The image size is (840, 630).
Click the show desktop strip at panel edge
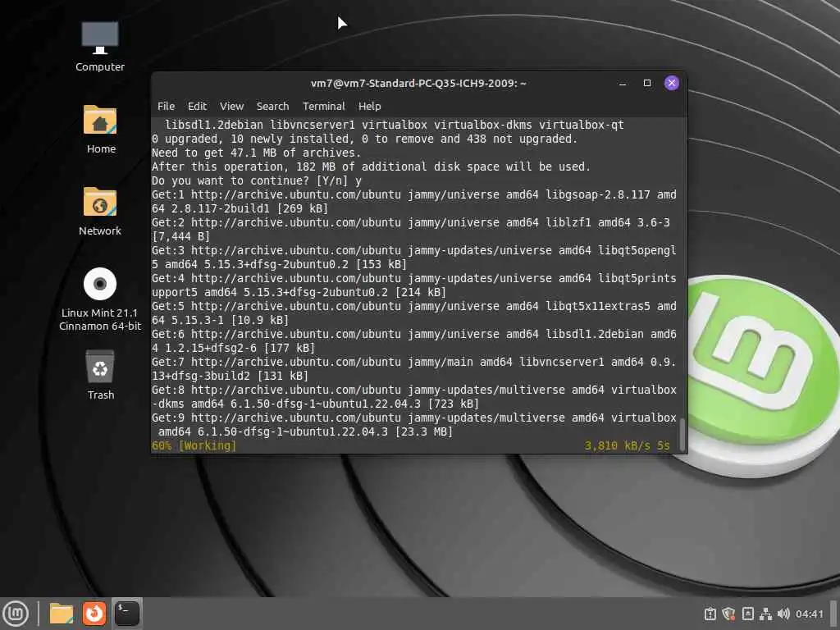pos(833,614)
